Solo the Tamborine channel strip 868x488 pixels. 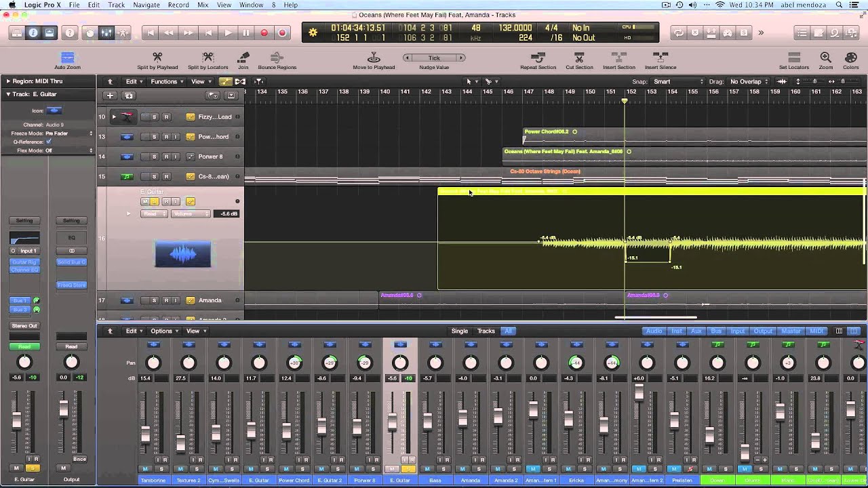[161, 469]
